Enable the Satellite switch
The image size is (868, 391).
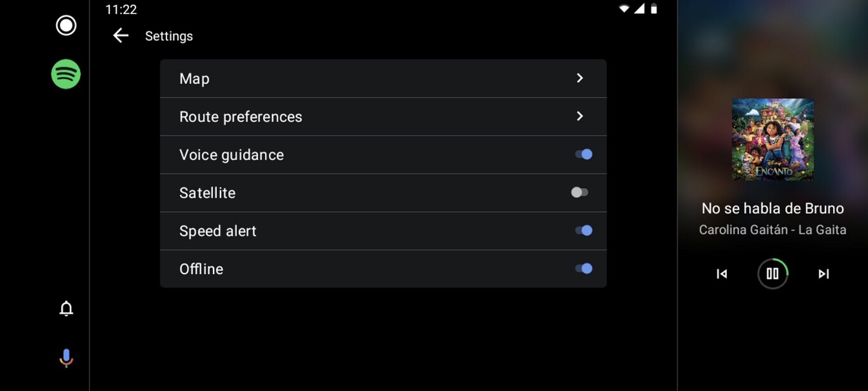pyautogui.click(x=580, y=193)
